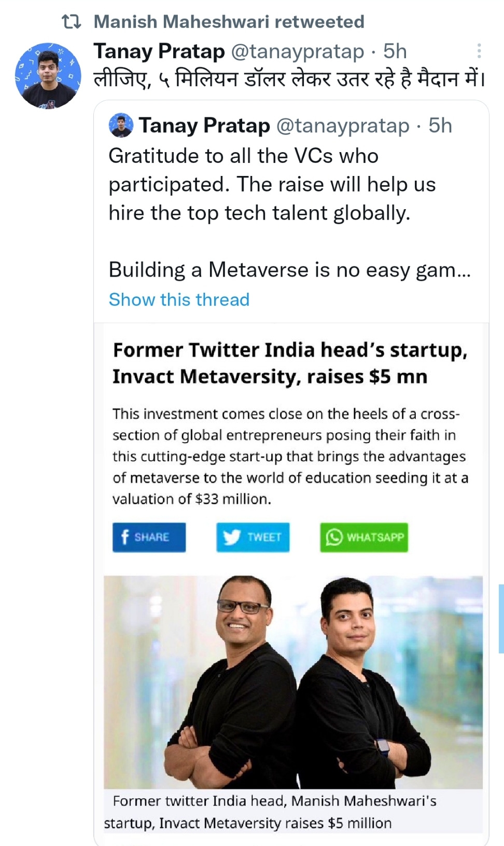Open the more options three-dot menu
Image resolution: width=504 pixels, height=846 pixels.
[478, 50]
